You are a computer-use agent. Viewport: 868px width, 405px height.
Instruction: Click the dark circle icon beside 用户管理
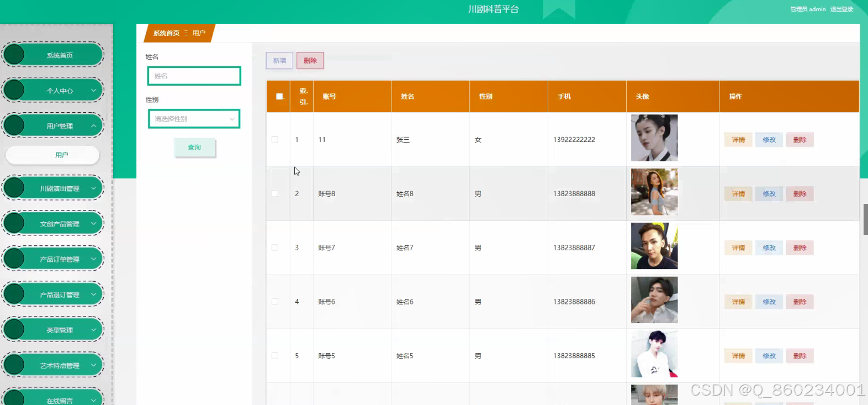(x=14, y=126)
